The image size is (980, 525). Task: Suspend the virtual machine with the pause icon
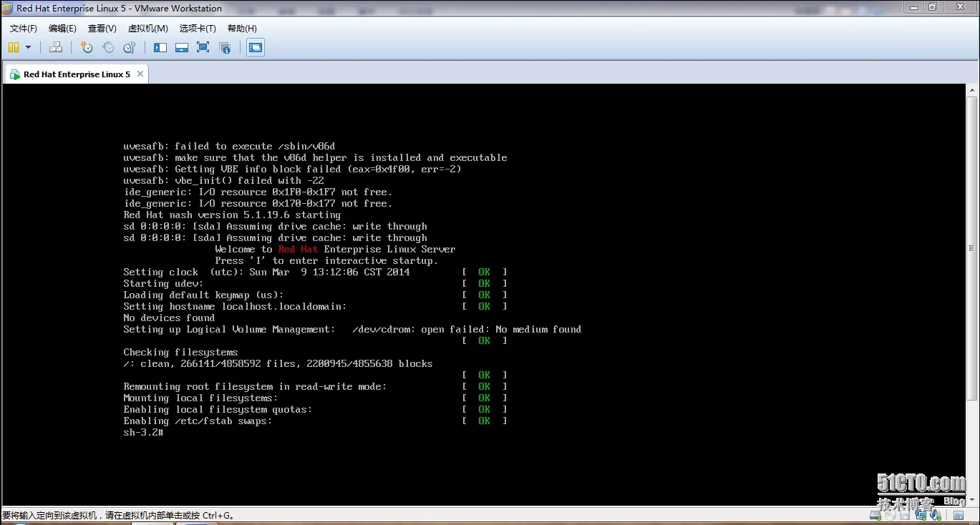[14, 47]
